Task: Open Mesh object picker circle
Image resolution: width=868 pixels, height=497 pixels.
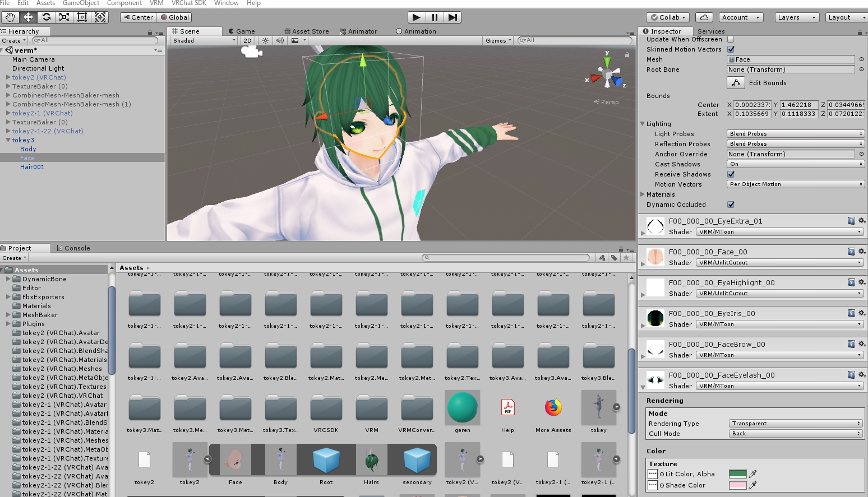Action: 861,59
